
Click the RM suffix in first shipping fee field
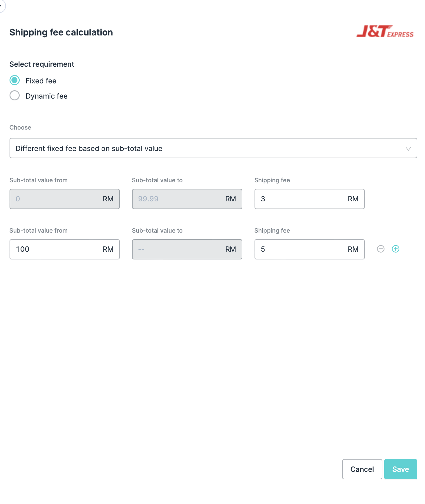tap(353, 199)
